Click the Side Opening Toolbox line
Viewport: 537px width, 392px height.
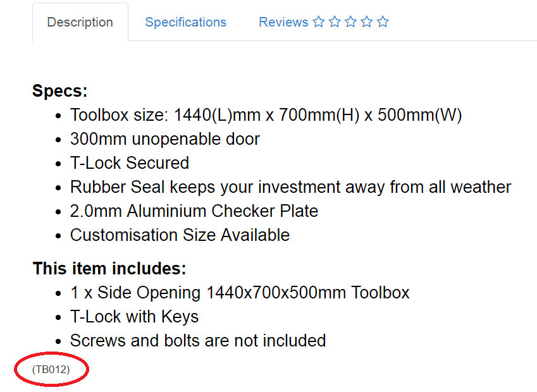click(x=240, y=293)
